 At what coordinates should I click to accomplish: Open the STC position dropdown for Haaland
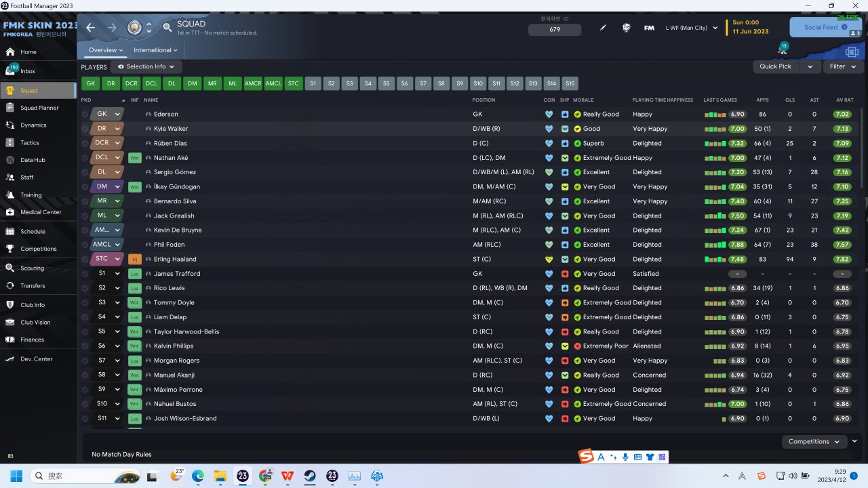[x=117, y=259]
